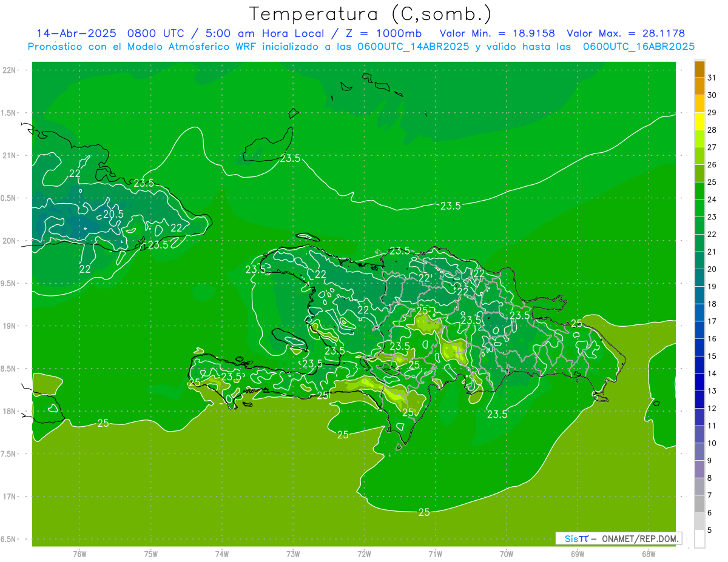Click the "68W" longitude axis label
Viewport: 728px width, 562px height.
pyautogui.click(x=649, y=554)
